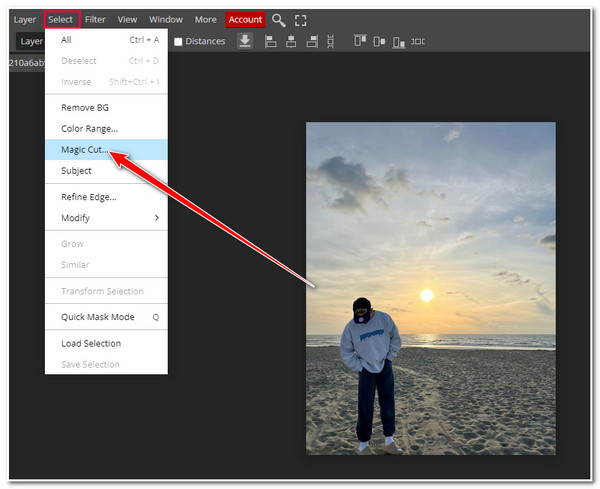This screenshot has width=600, height=489.
Task: Click the distribute horizontally icon
Action: click(418, 41)
